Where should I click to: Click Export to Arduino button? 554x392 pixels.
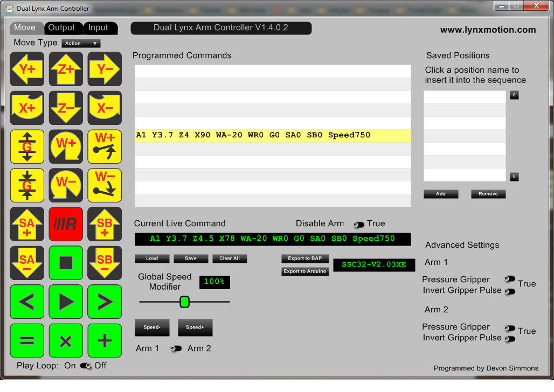click(x=305, y=271)
